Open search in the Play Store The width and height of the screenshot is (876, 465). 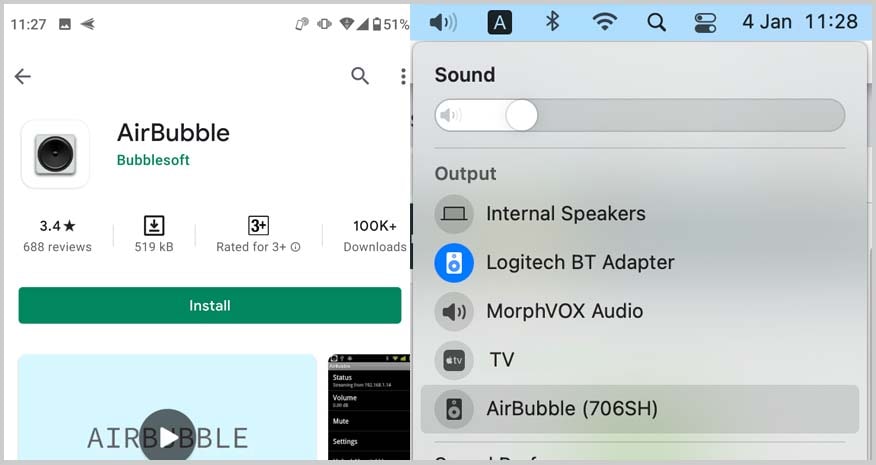coord(360,75)
